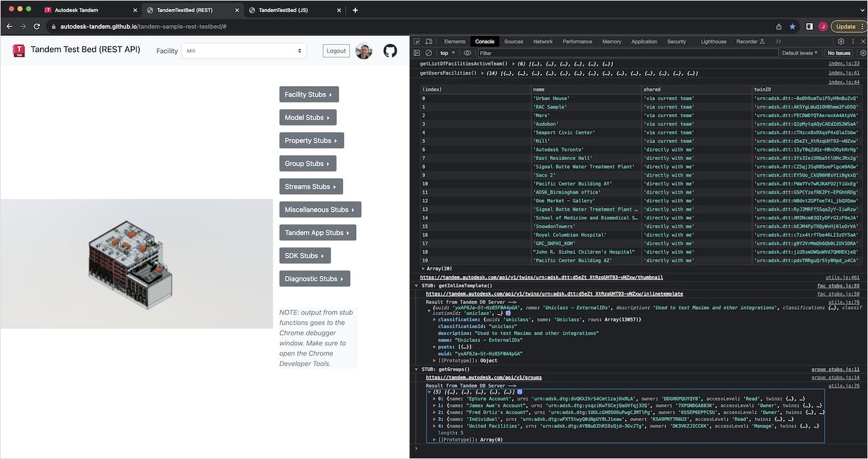Open the Group Stubs dropdown
The image size is (868, 459).
coord(307,163)
